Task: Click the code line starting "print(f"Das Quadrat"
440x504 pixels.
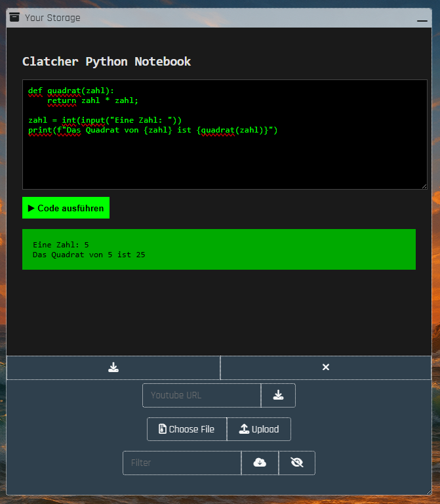Action: (153, 131)
